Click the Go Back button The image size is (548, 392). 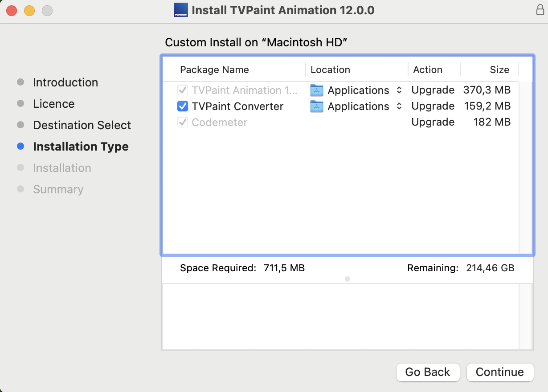(428, 372)
